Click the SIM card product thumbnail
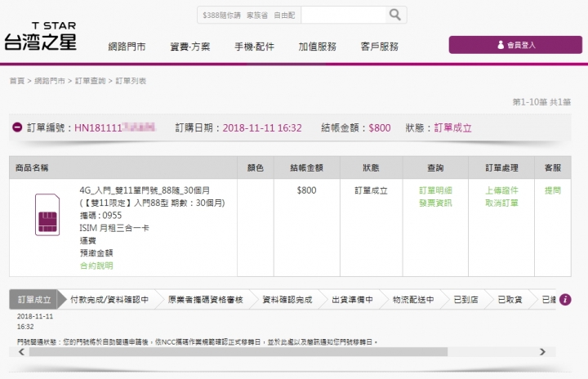The height and width of the screenshot is (379, 588). click(x=47, y=215)
